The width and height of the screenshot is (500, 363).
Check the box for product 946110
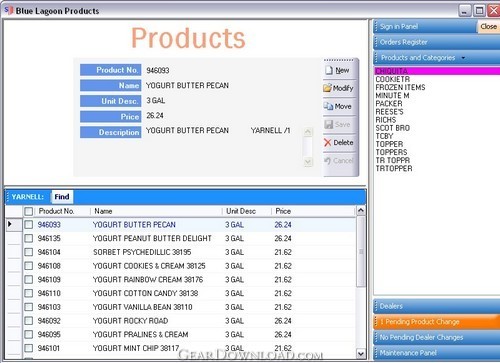(29, 293)
